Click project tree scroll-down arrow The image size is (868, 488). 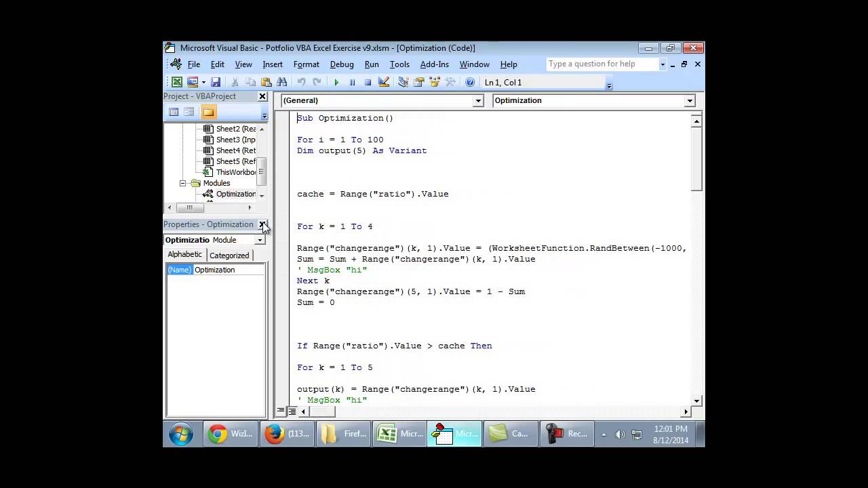262,196
